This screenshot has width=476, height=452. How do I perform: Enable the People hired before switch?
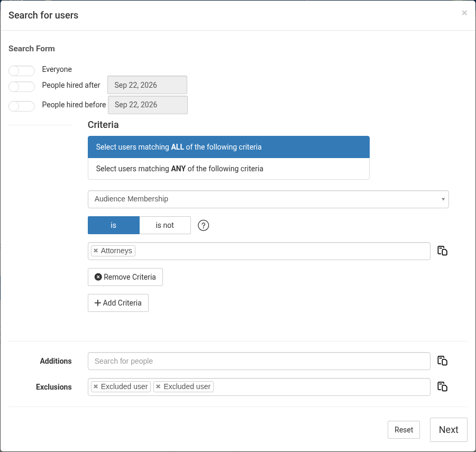click(x=22, y=106)
